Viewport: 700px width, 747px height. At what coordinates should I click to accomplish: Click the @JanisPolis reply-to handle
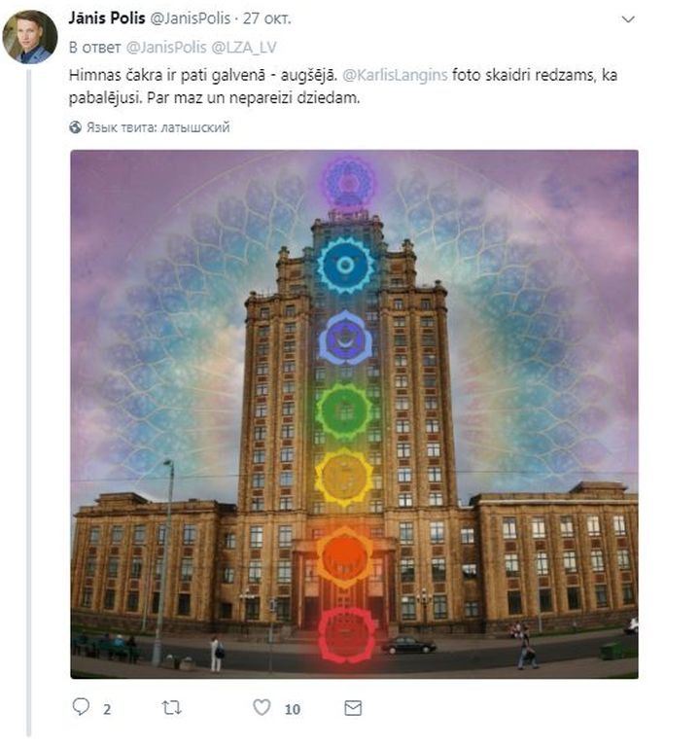click(166, 47)
